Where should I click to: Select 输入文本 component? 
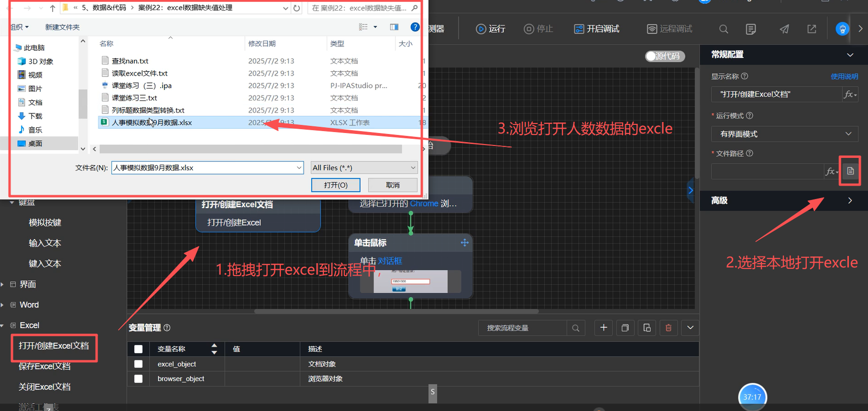click(45, 243)
